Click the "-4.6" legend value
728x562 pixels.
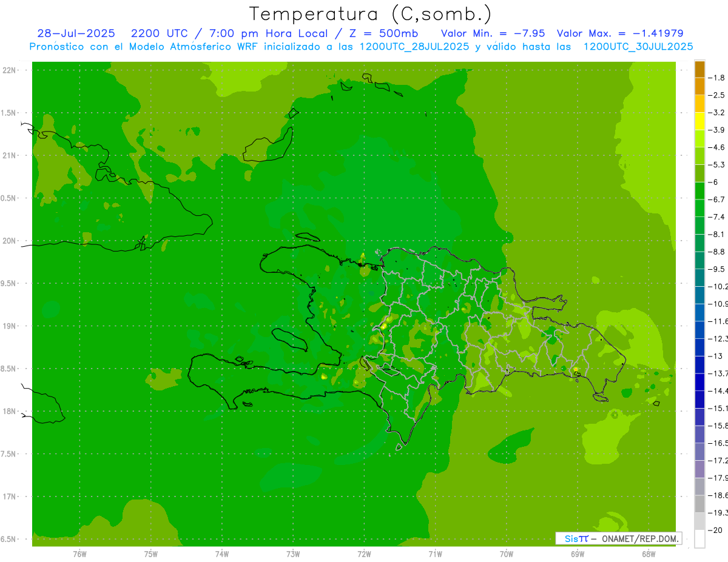pos(716,147)
